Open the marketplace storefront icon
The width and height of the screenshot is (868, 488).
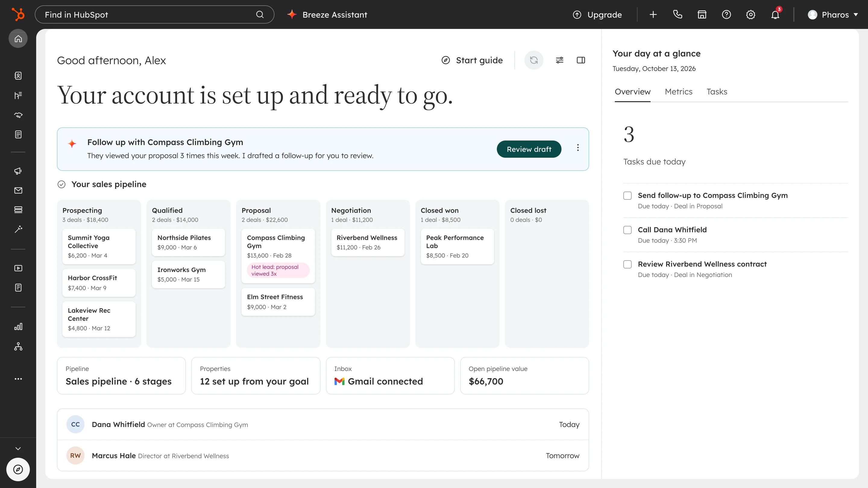[x=702, y=14]
